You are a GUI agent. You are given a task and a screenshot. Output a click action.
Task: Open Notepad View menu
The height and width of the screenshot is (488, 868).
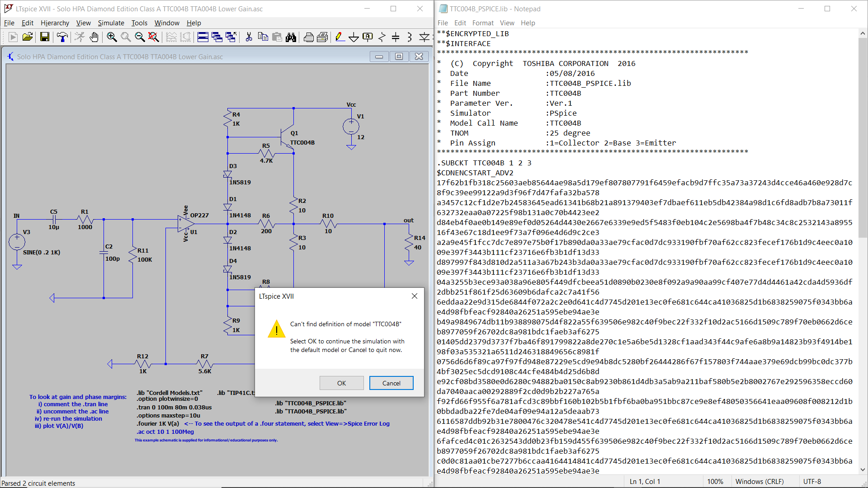pyautogui.click(x=507, y=23)
